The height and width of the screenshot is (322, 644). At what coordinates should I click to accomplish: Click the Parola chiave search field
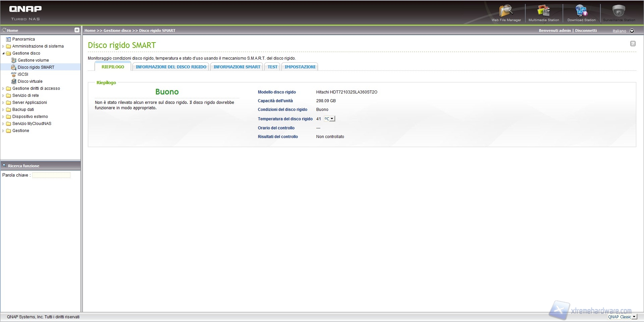click(x=51, y=175)
